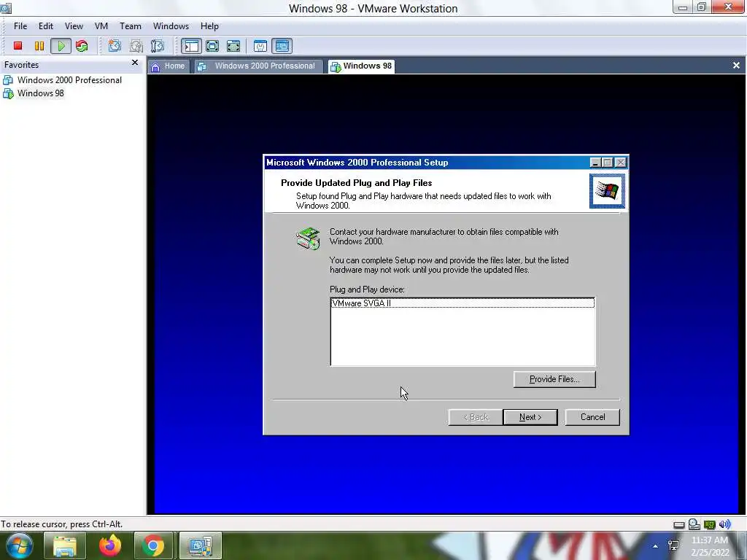747x560 pixels.
Task: Open Windows Explorer from taskbar
Action: click(x=65, y=545)
